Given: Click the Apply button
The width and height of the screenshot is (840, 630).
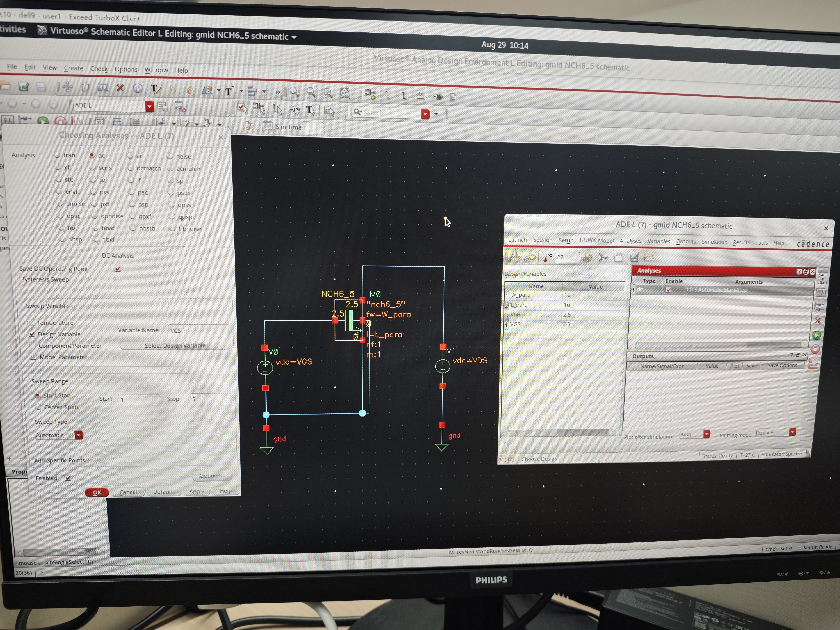Looking at the screenshot, I should pyautogui.click(x=197, y=491).
